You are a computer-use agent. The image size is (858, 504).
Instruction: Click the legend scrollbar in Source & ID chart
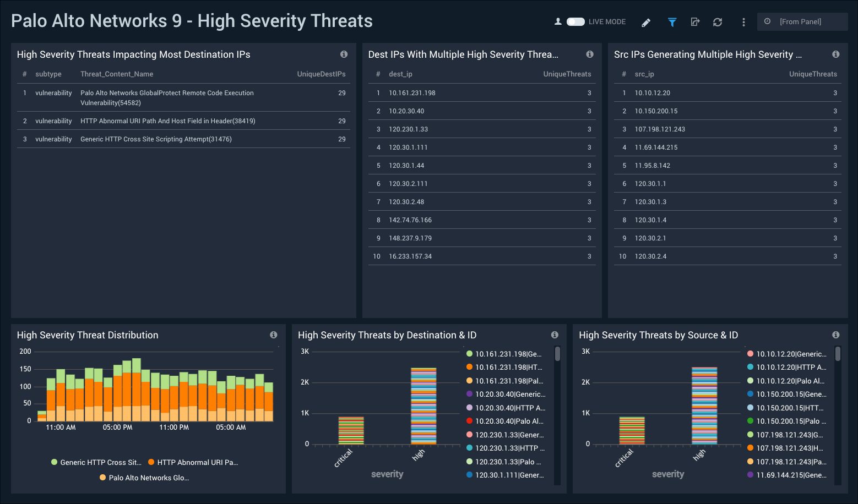tap(838, 355)
